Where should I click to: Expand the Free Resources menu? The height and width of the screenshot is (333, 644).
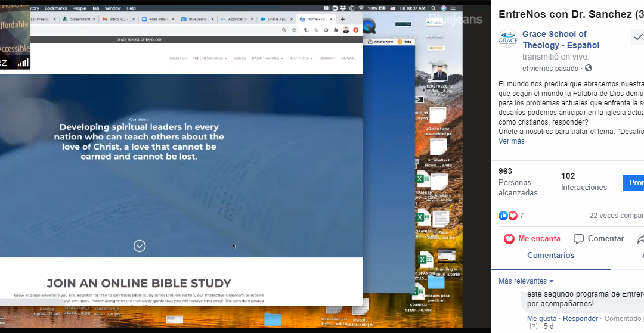click(209, 58)
